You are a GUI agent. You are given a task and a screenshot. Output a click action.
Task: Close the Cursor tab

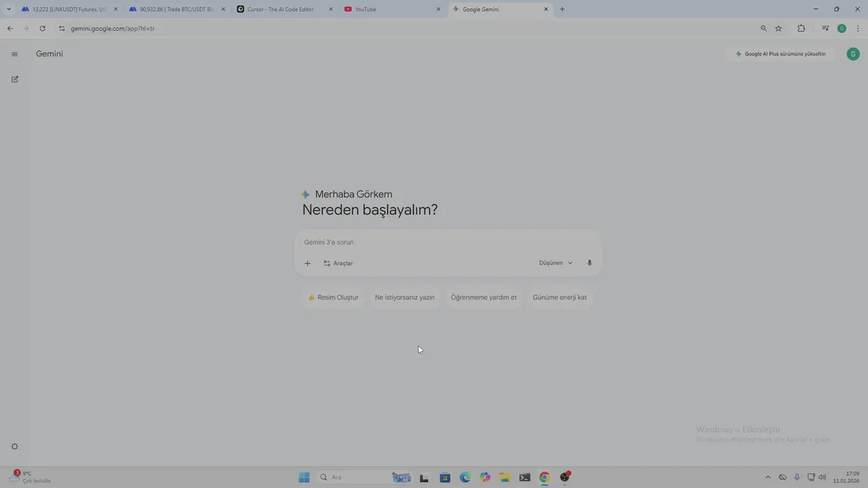tap(331, 9)
